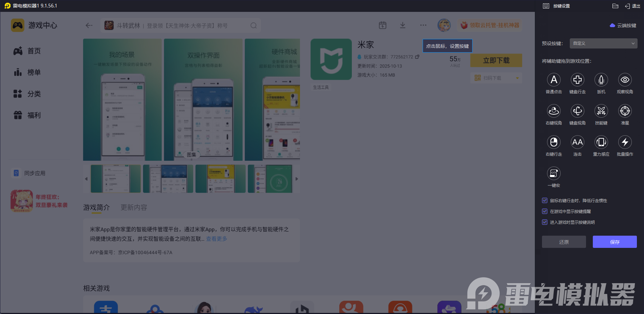Click the 米家 app logo
The image size is (644, 314).
coord(331,59)
